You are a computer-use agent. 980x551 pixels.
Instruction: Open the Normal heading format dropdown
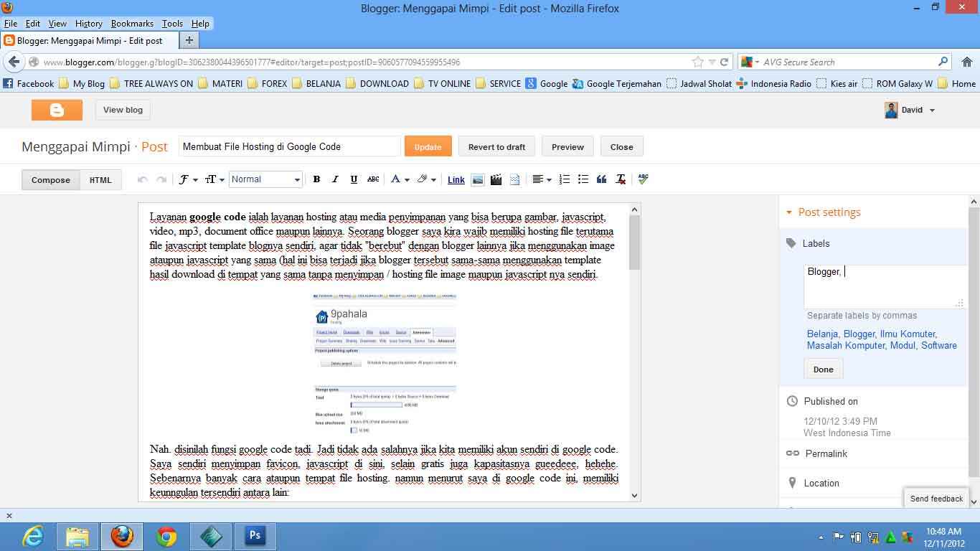265,179
